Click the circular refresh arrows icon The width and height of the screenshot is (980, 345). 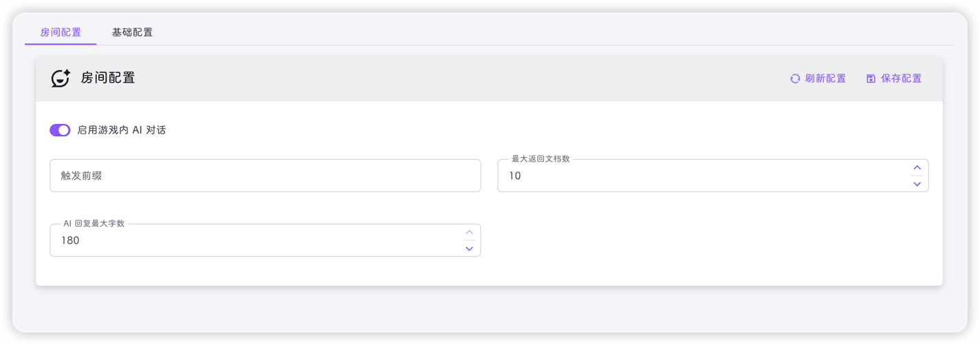coord(795,79)
